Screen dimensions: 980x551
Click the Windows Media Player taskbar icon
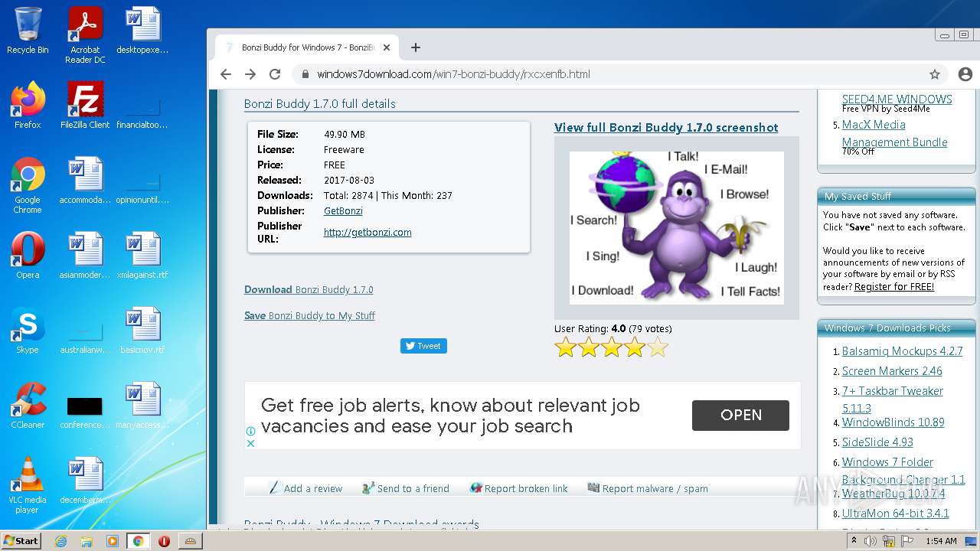113,541
